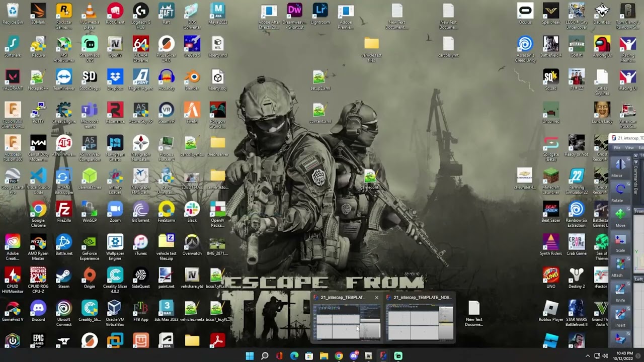Click the Streamlabs icon on the taskbar
This screenshot has height=362, width=644.
398,356
